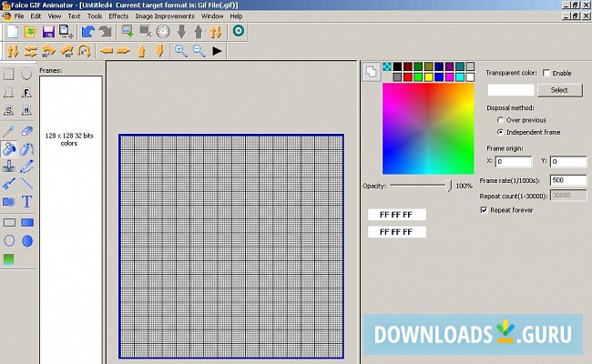Viewport: 592px width, 364px height.
Task: Open the Text menu
Action: coord(74,16)
